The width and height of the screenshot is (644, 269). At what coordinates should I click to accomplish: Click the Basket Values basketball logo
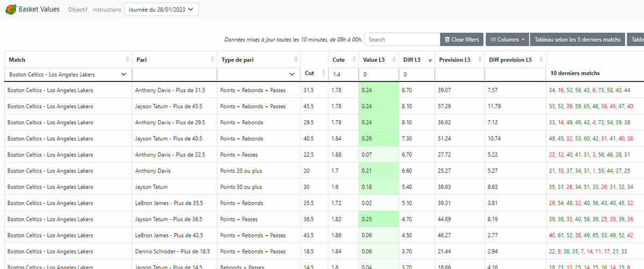[11, 9]
